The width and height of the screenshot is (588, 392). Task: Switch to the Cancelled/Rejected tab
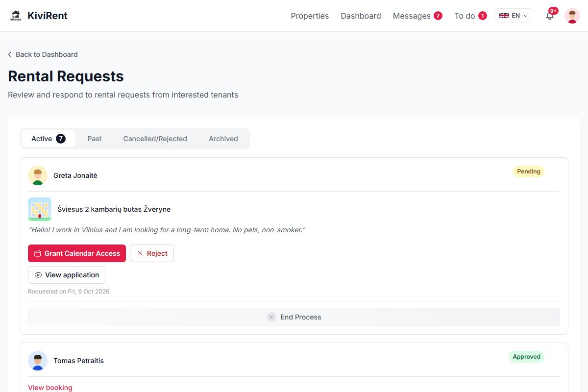click(155, 139)
